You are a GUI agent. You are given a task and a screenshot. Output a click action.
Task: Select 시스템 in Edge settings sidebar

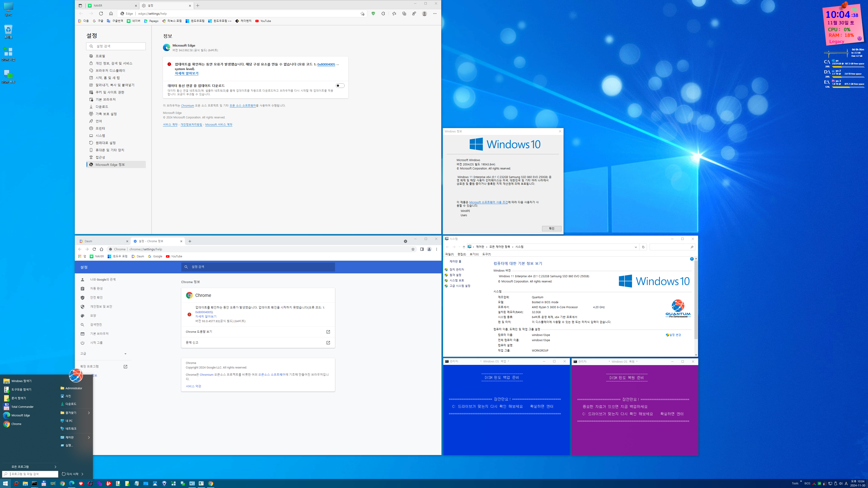116,135
